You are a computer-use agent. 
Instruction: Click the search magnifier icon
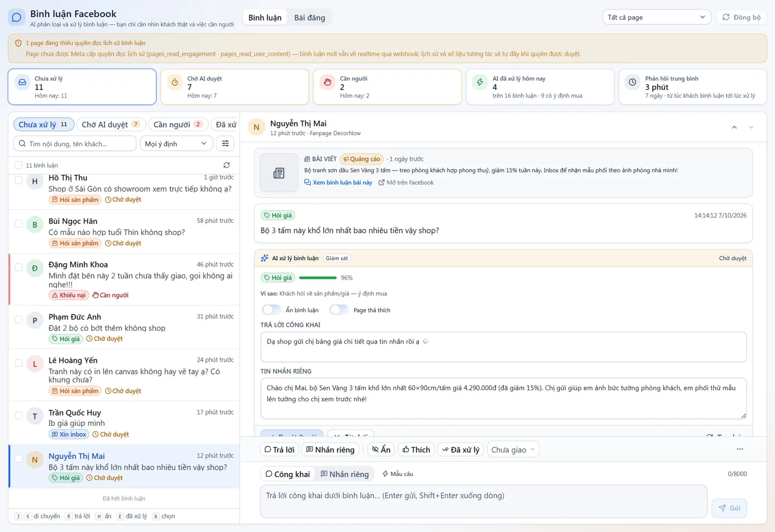[22, 143]
